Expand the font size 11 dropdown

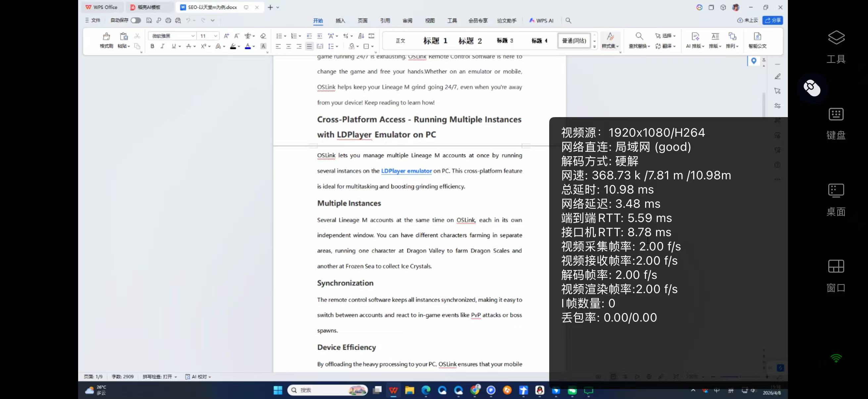click(x=215, y=36)
